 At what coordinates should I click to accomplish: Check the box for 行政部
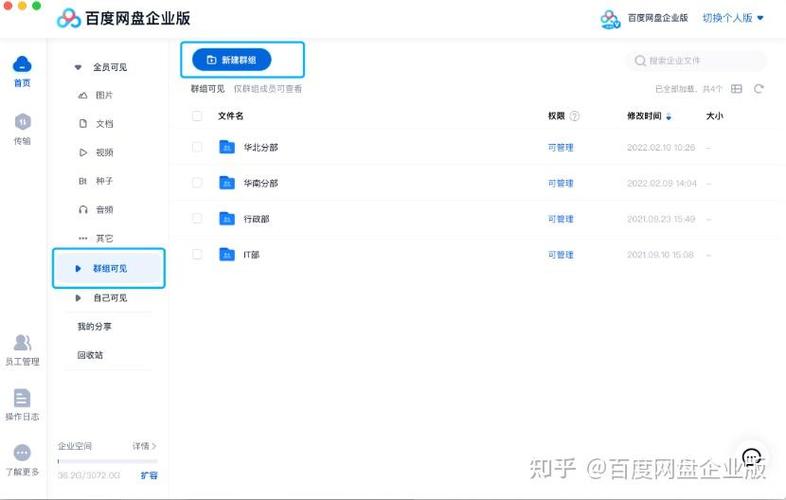(x=197, y=219)
